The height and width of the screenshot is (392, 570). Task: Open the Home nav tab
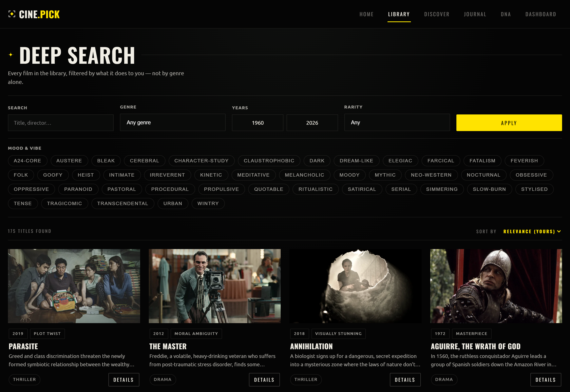pos(367,14)
